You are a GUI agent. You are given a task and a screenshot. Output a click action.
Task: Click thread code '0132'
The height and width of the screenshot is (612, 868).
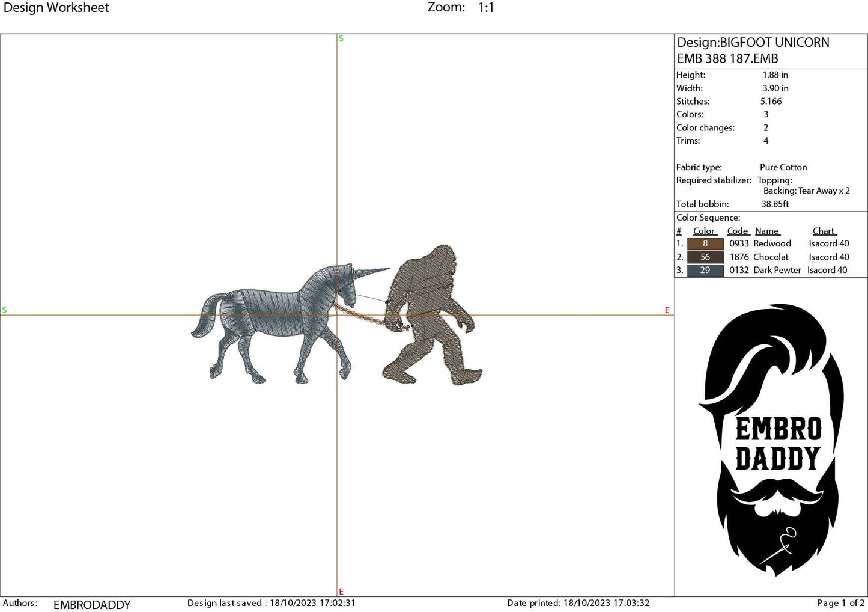(x=739, y=270)
